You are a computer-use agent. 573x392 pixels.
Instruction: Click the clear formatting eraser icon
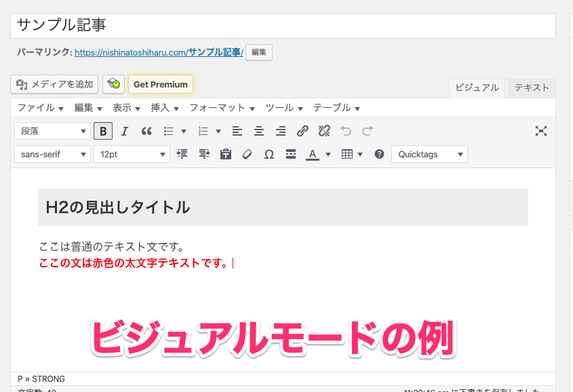[x=247, y=154]
